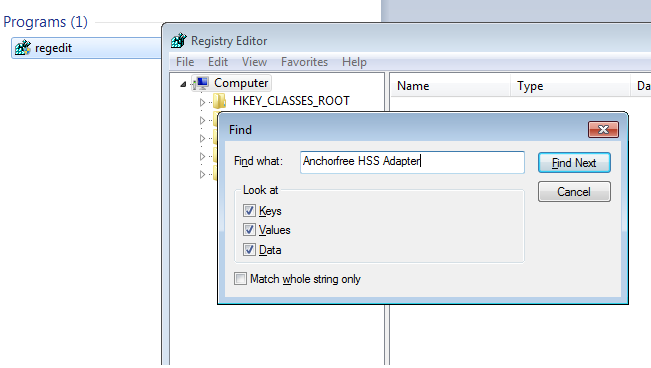651x368 pixels.
Task: Expand the fourth registry hive node
Action: pos(202,156)
